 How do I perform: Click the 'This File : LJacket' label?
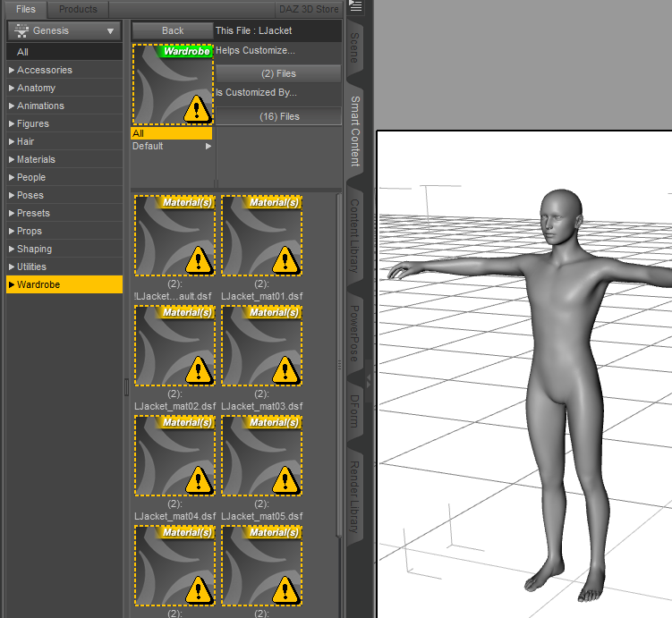coord(254,30)
